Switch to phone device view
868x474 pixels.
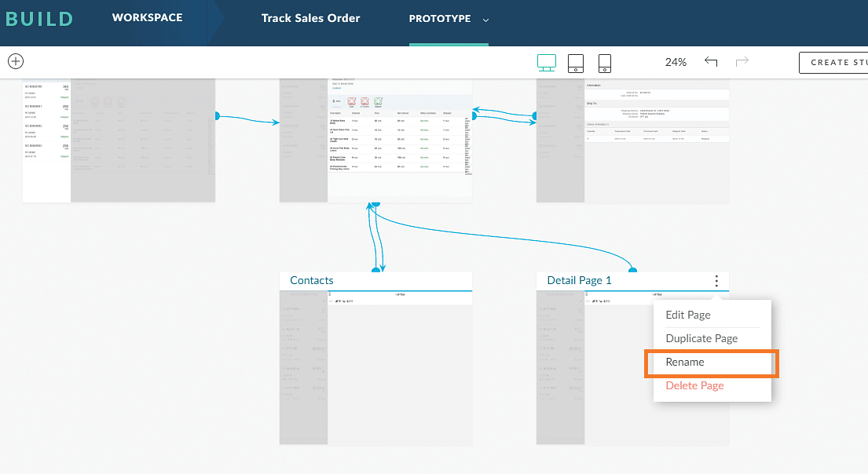click(605, 63)
